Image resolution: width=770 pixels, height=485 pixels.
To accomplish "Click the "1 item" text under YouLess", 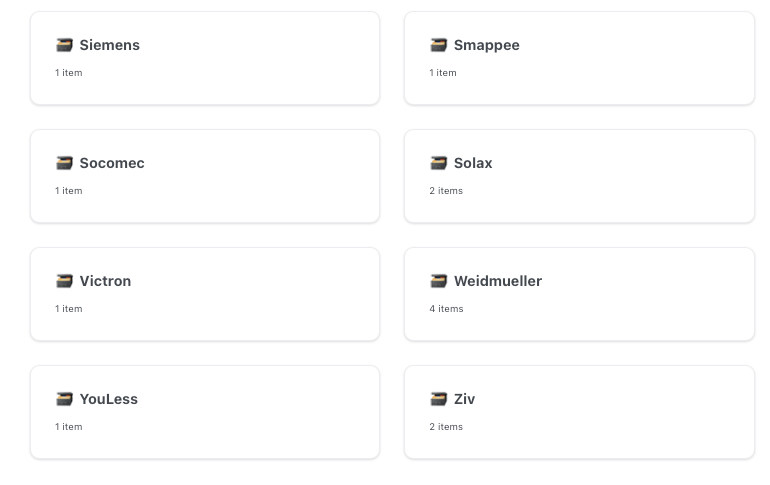I will [x=69, y=427].
